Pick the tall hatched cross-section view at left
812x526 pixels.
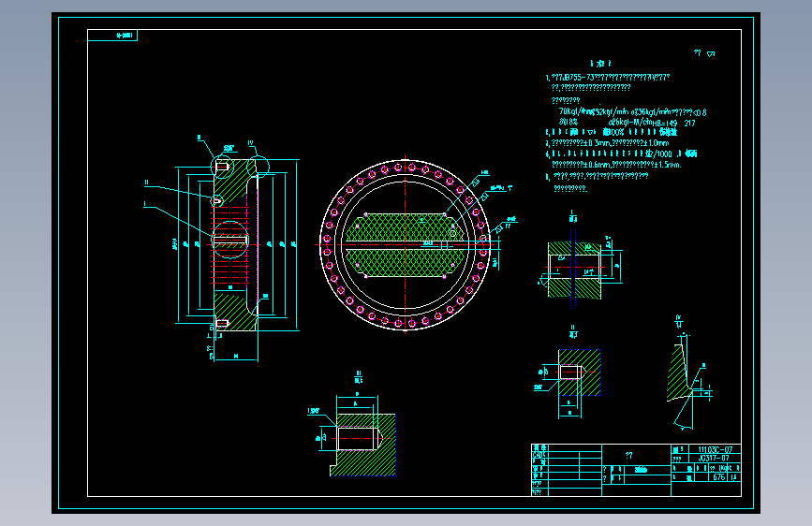pyautogui.click(x=236, y=244)
